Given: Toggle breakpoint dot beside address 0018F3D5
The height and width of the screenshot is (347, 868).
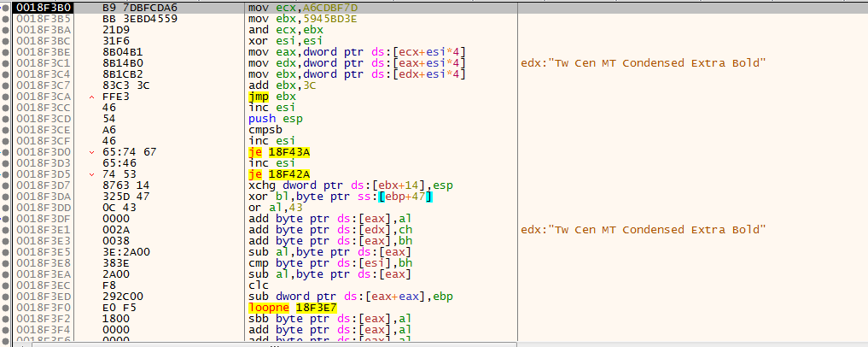Looking at the screenshot, I should point(5,173).
